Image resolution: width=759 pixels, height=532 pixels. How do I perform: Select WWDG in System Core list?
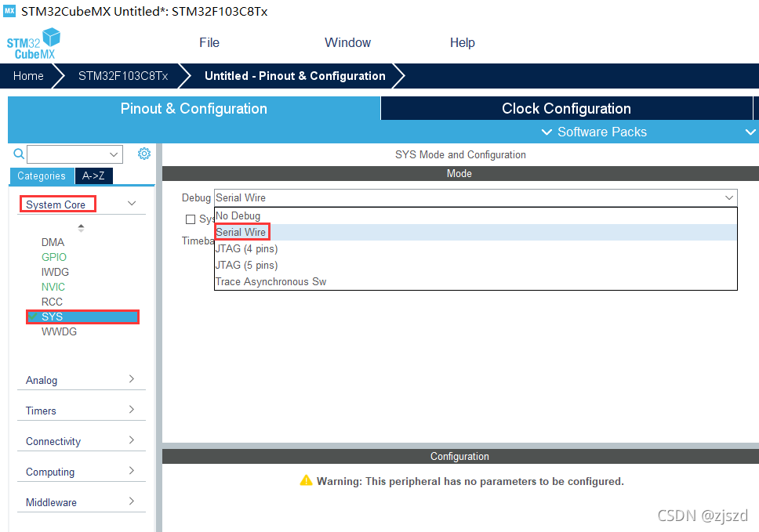pyautogui.click(x=59, y=331)
